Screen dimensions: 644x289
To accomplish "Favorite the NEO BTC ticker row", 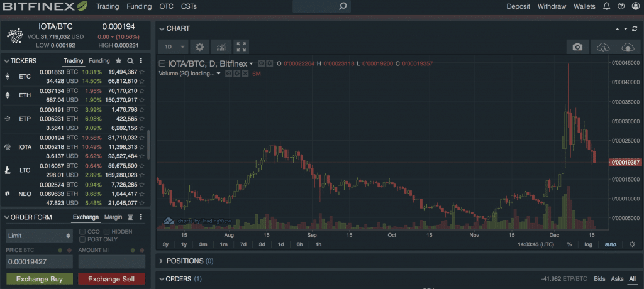I will pos(142,185).
